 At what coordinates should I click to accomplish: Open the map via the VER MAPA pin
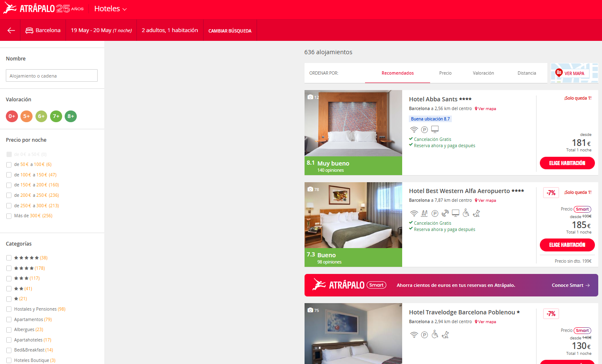click(559, 73)
